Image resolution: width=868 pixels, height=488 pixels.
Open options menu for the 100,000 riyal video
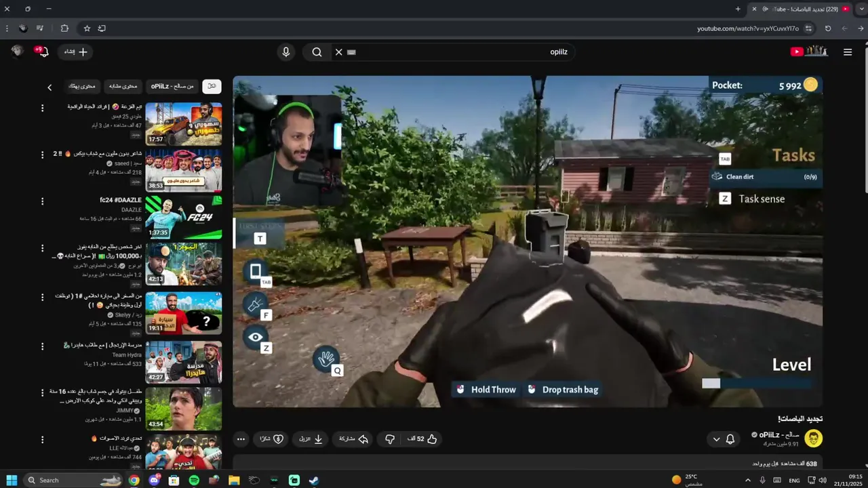click(x=42, y=249)
